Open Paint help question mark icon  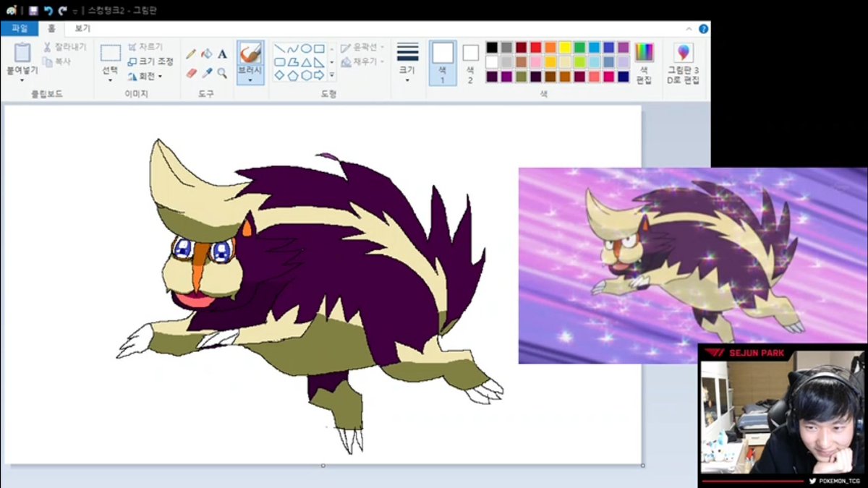coord(703,29)
